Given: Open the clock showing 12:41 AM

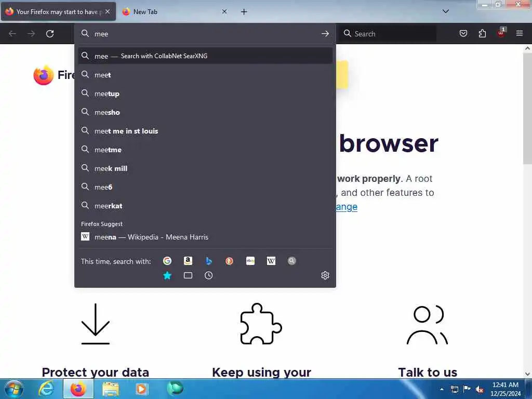Looking at the screenshot, I should (x=505, y=389).
